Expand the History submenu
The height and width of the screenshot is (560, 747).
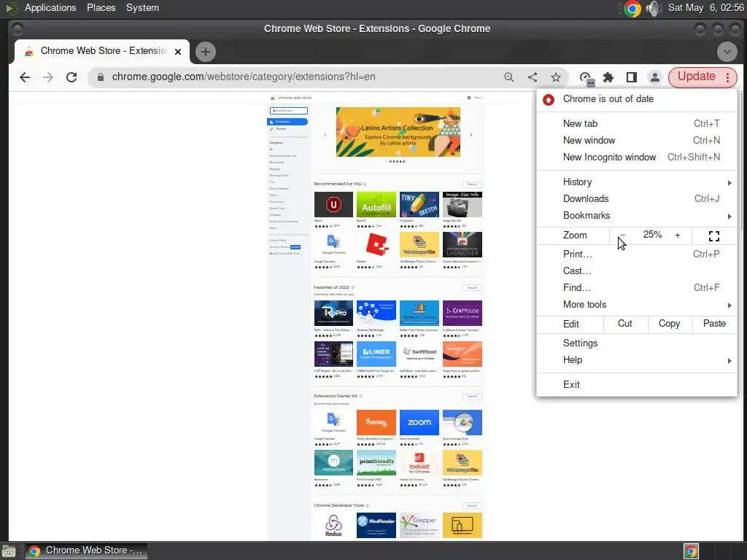pos(636,182)
